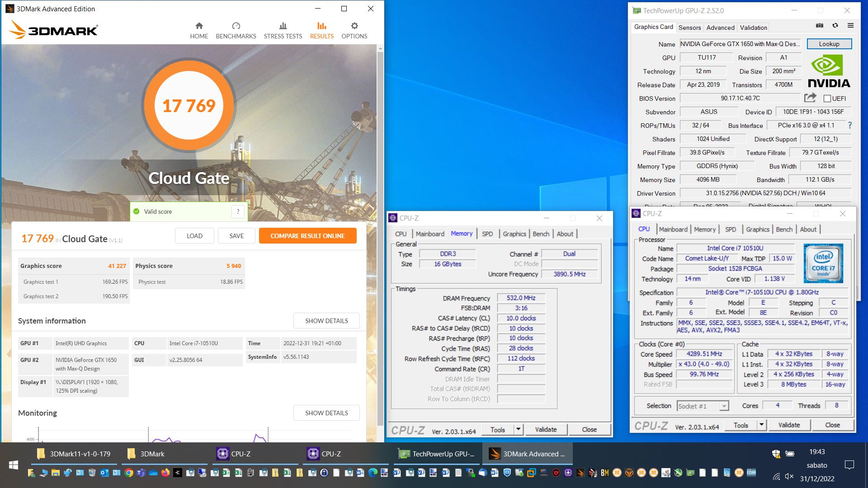Show details for Monitoring
868x488 pixels.
326,413
